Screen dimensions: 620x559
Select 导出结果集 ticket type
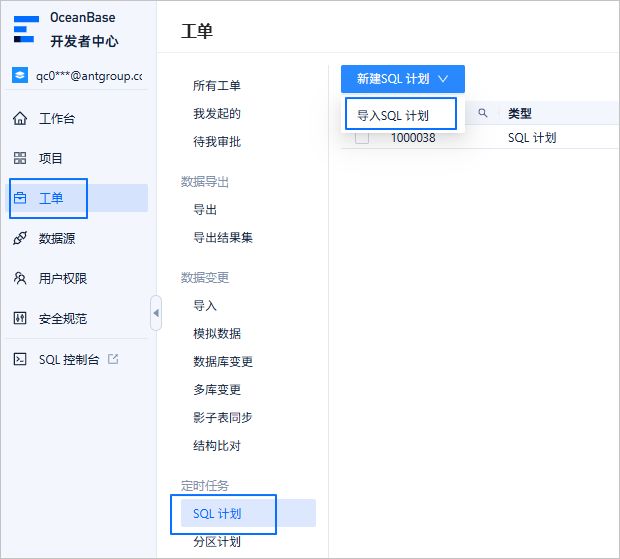(x=223, y=238)
